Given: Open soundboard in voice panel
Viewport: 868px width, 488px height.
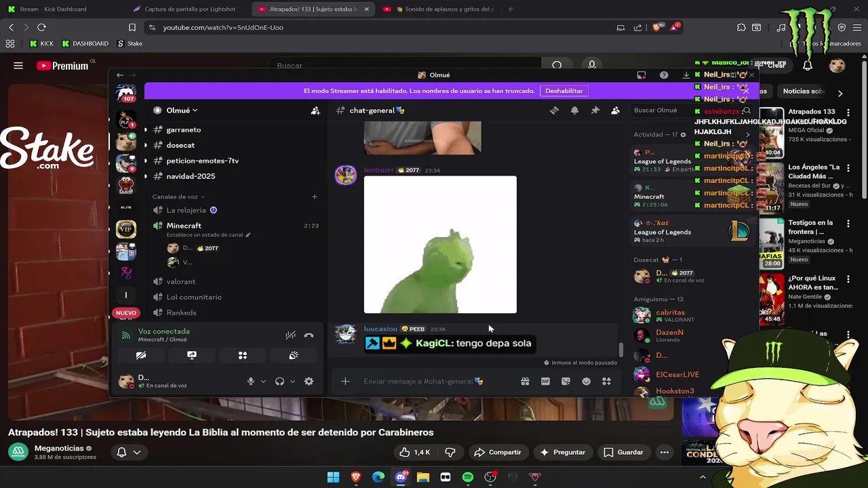Looking at the screenshot, I should (294, 355).
